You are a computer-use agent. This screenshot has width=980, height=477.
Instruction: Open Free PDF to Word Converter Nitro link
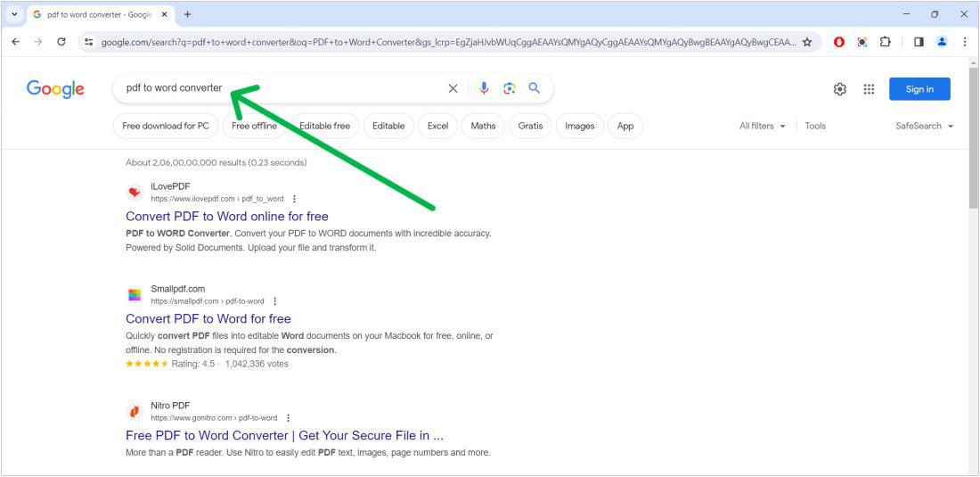click(284, 435)
